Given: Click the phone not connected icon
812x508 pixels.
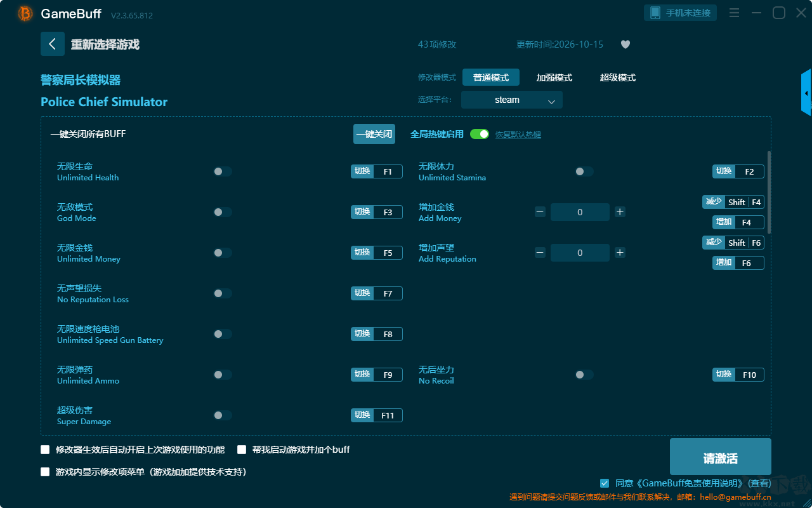Looking at the screenshot, I should pyautogui.click(x=655, y=13).
